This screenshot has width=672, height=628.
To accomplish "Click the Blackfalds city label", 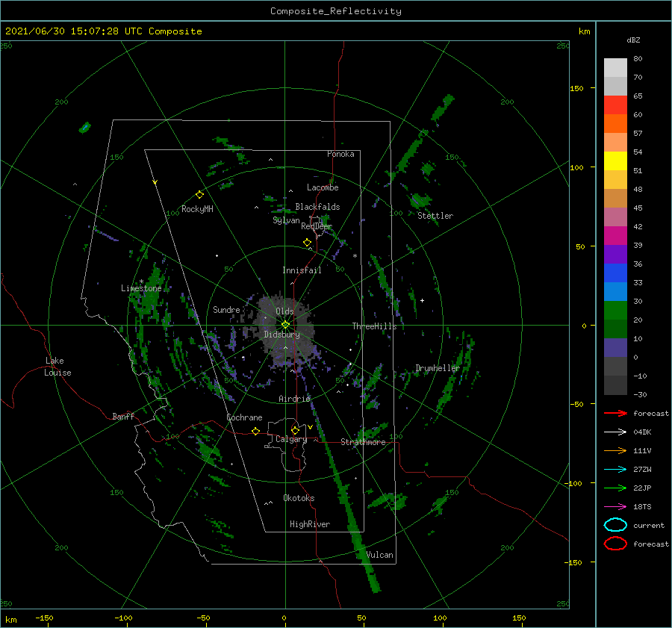I will click(317, 207).
